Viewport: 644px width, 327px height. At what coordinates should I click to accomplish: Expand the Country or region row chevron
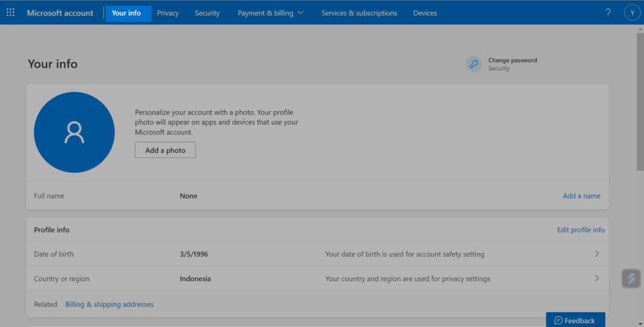click(x=597, y=279)
